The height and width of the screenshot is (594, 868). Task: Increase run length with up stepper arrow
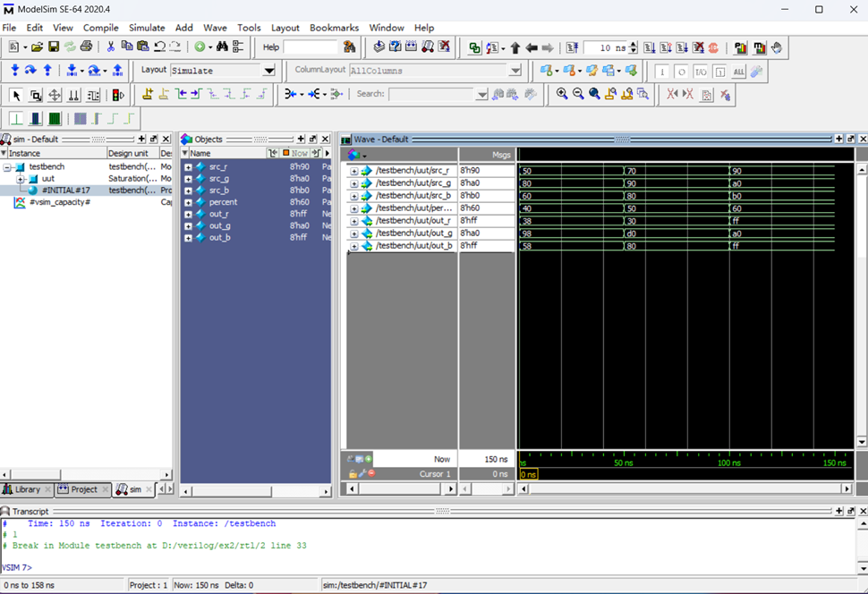tap(634, 45)
